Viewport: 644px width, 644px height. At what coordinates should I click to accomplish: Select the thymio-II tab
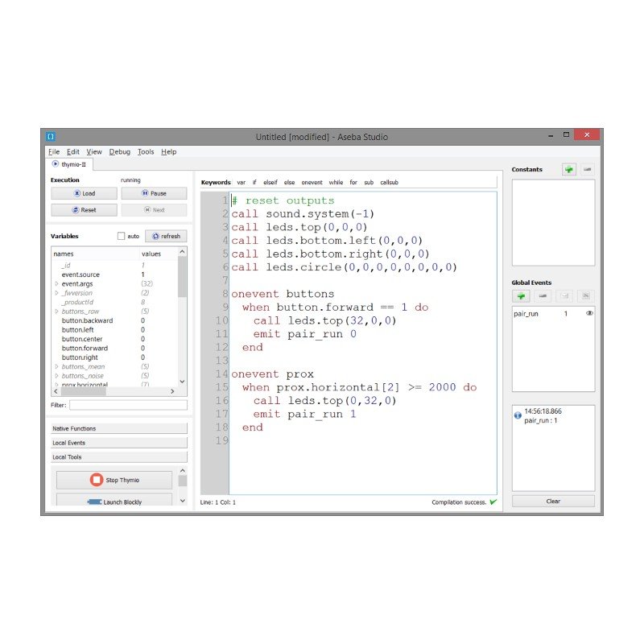69,163
